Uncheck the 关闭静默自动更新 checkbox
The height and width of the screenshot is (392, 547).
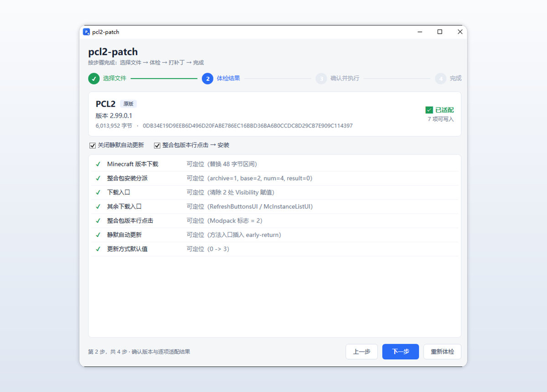click(93, 145)
